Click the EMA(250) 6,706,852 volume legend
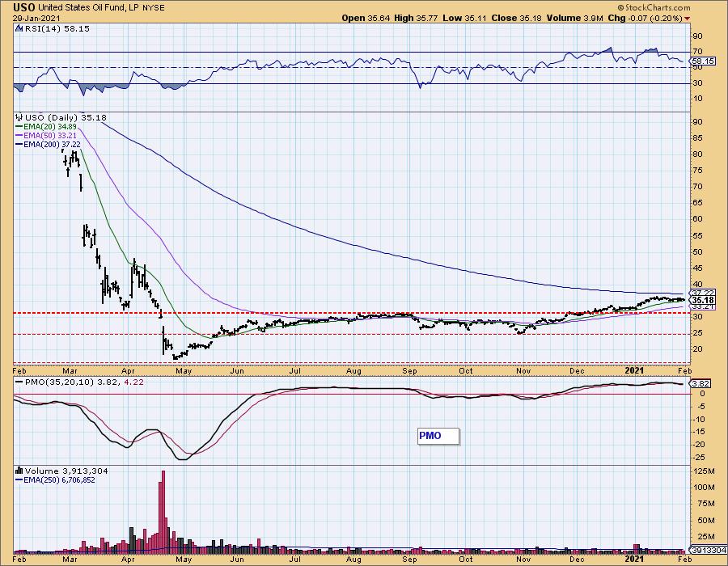The width and height of the screenshot is (728, 566). click(x=55, y=479)
